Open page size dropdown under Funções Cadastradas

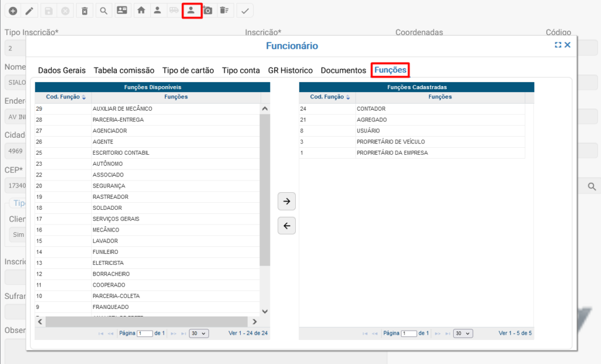(x=464, y=333)
